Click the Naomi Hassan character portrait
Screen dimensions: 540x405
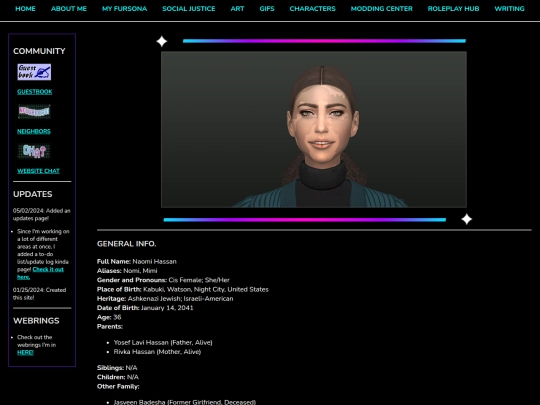click(x=314, y=129)
